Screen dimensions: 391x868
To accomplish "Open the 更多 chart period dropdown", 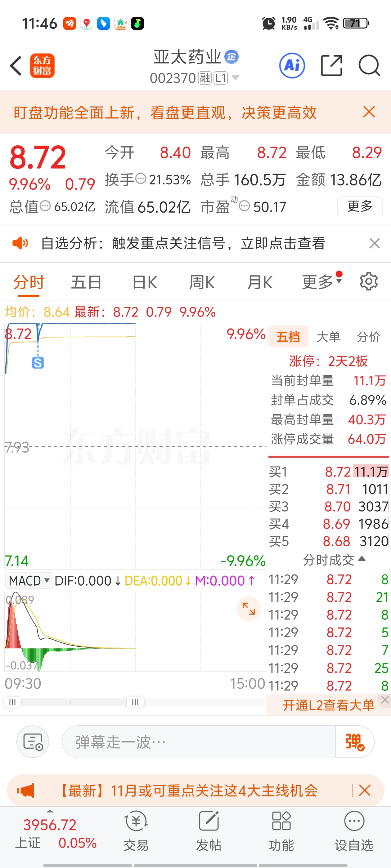I will pos(322,282).
